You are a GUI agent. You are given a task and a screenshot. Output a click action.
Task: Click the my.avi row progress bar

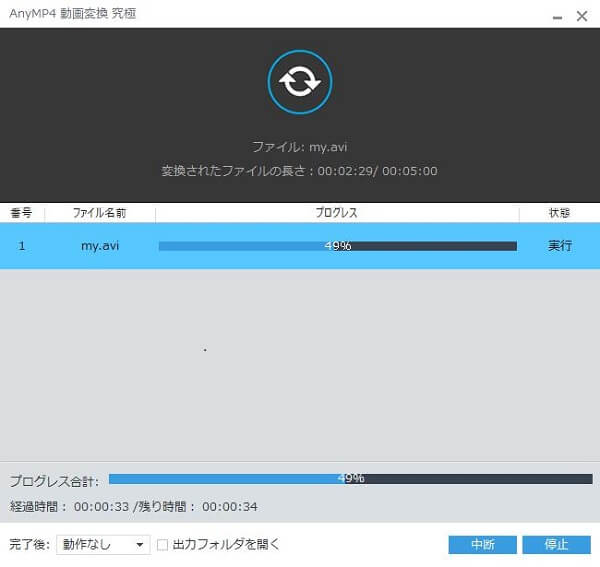coord(338,246)
